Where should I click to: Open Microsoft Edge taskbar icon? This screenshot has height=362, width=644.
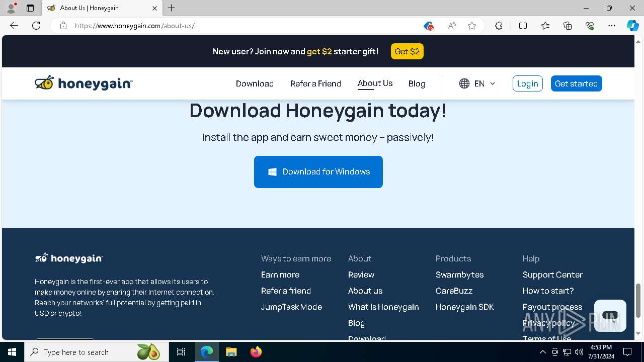coord(207,352)
